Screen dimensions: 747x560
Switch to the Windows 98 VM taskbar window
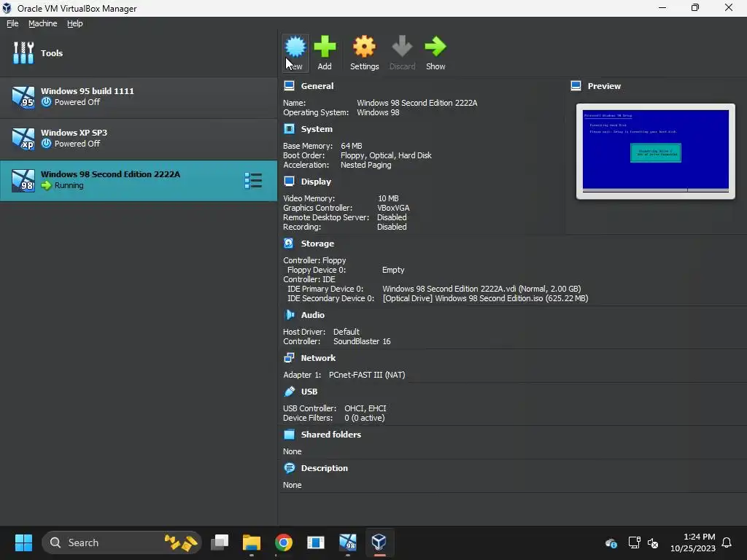click(x=348, y=542)
